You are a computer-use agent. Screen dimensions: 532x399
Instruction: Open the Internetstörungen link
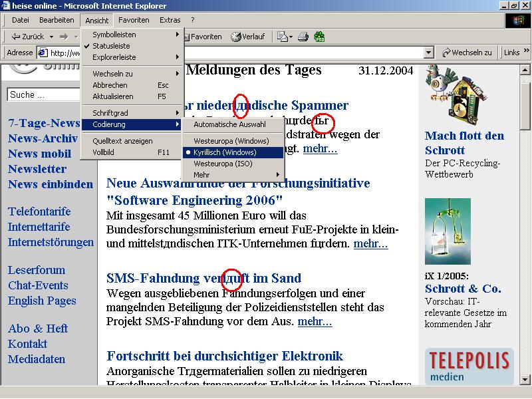click(x=51, y=242)
